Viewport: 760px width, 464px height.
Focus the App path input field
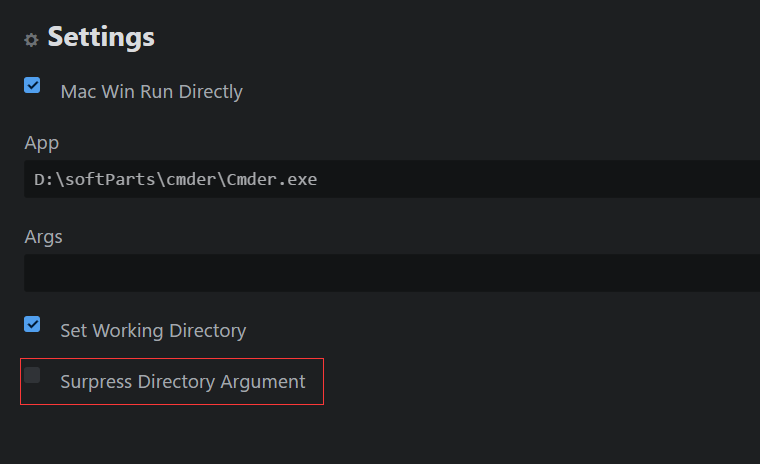(392, 179)
